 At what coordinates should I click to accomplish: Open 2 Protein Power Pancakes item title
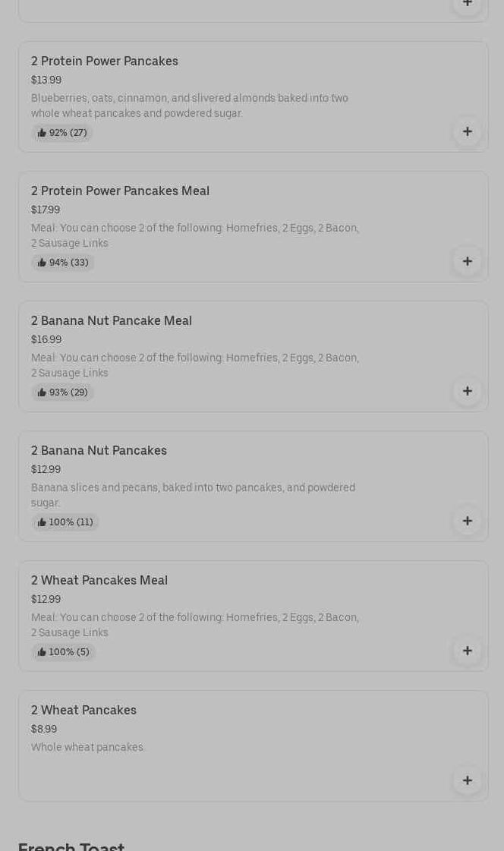point(105,61)
